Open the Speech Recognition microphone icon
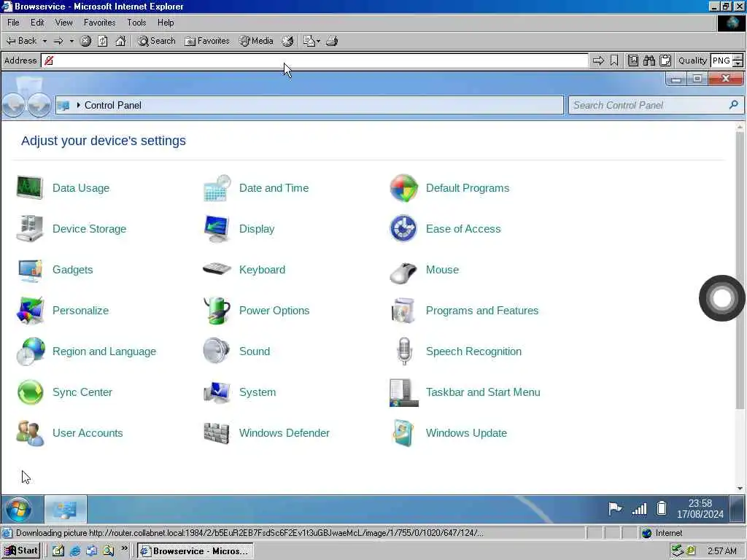This screenshot has height=560, width=747. click(404, 351)
